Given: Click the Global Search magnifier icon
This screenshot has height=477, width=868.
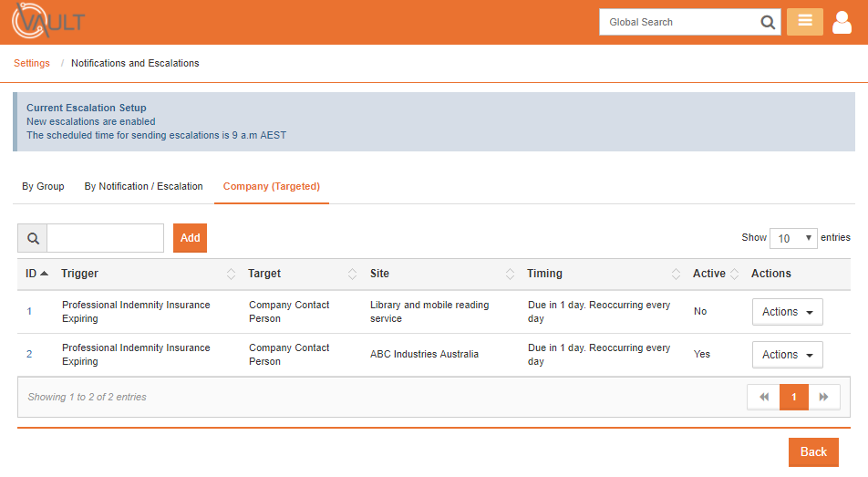Looking at the screenshot, I should tap(768, 22).
